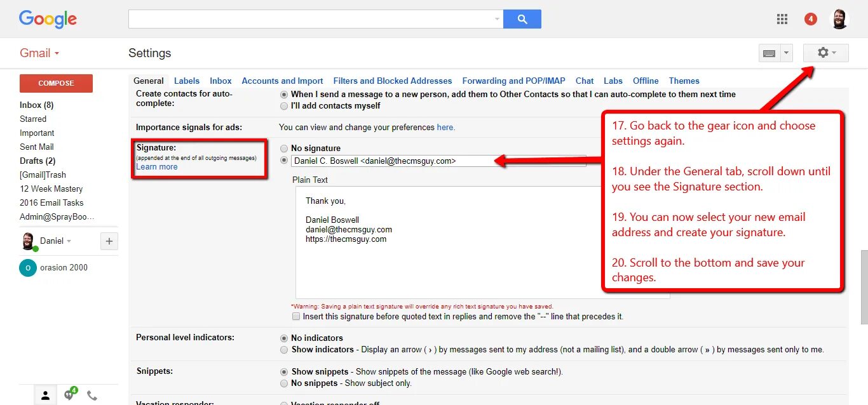Click the Google logo
The image size is (868, 405).
click(48, 19)
